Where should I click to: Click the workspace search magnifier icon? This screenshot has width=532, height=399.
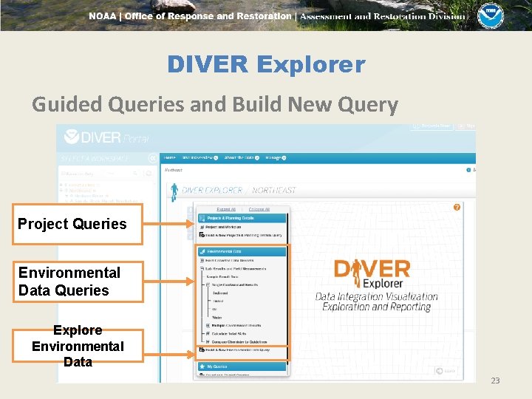tap(135, 174)
